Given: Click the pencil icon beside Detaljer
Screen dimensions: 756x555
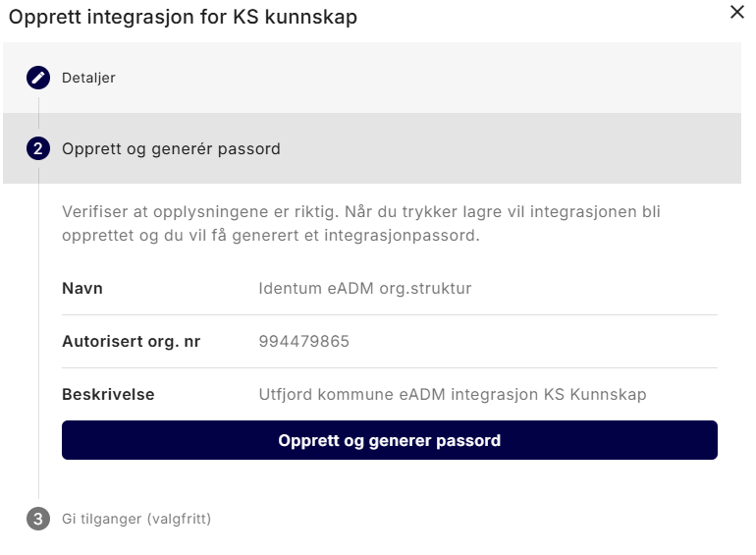Looking at the screenshot, I should pos(38,77).
